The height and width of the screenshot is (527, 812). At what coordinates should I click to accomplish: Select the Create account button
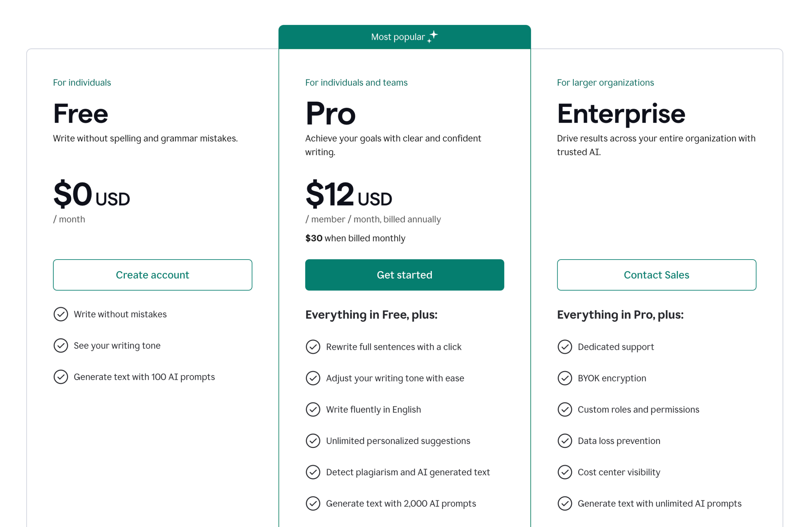point(152,275)
